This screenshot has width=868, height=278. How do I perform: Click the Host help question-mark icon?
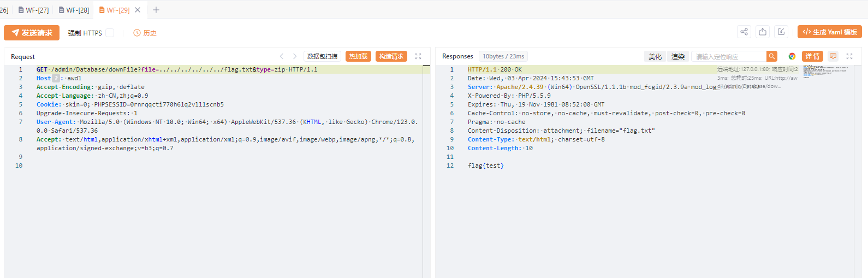click(56, 78)
